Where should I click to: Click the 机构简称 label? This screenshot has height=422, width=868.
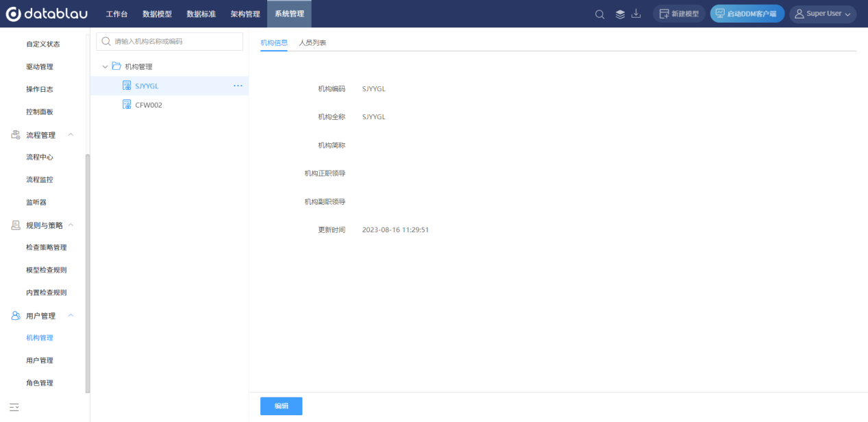[x=332, y=145]
